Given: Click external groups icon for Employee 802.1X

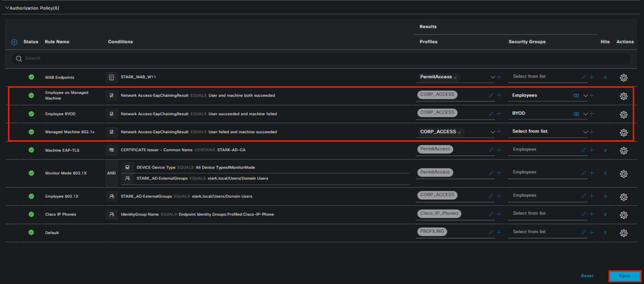Looking at the screenshot, I should tap(111, 196).
